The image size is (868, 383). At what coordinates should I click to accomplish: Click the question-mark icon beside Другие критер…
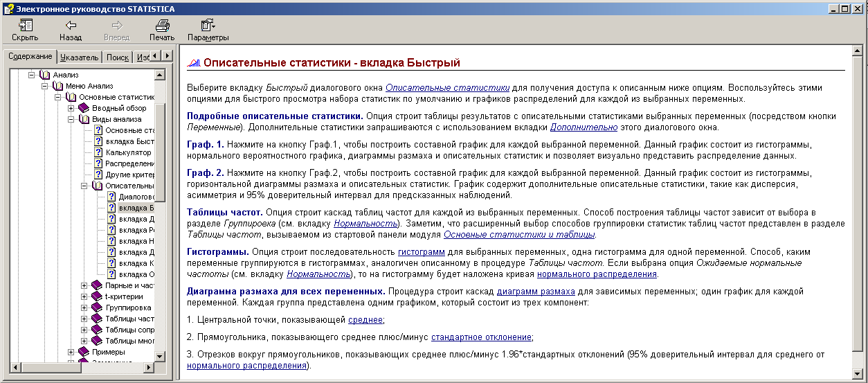point(98,175)
